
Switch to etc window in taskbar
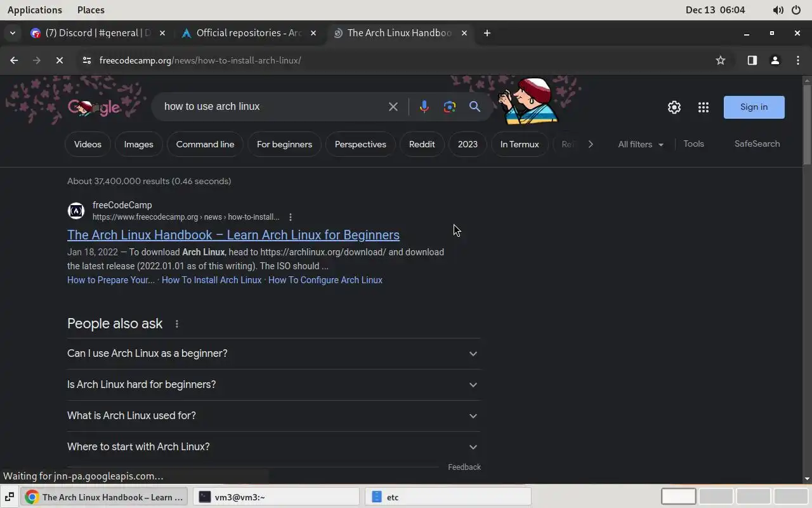448,497
